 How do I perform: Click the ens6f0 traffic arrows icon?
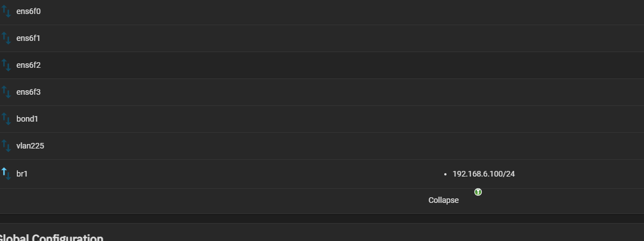click(x=6, y=11)
